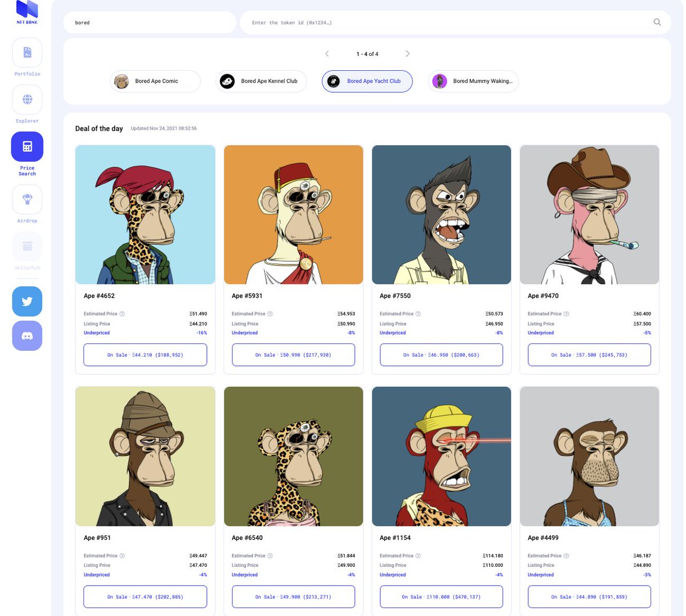This screenshot has height=616, width=686.
Task: Click help icon beside Ape #6540 Estimated Price
Action: 270,555
